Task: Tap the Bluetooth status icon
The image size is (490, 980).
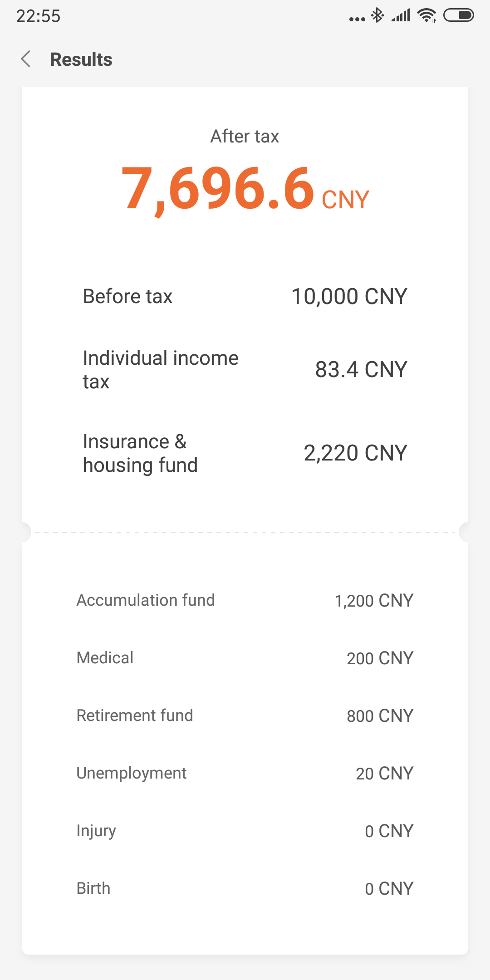Action: point(377,15)
